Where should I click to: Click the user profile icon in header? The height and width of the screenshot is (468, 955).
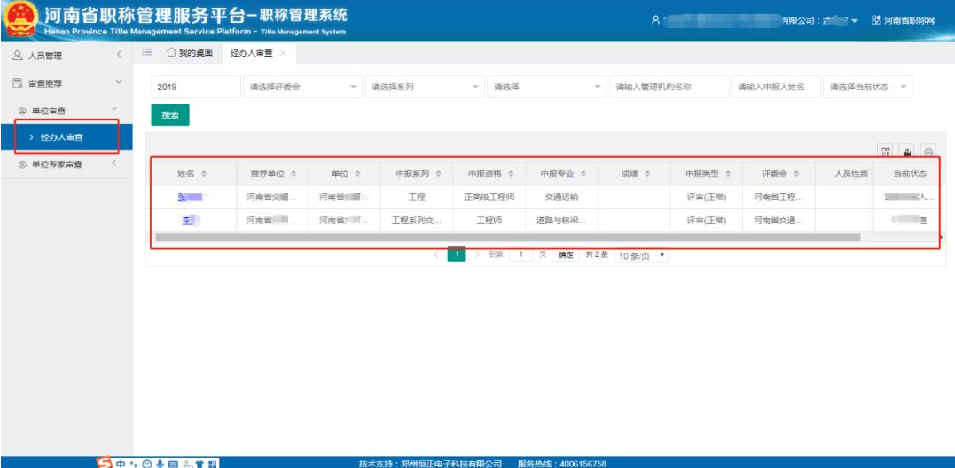pyautogui.click(x=656, y=21)
